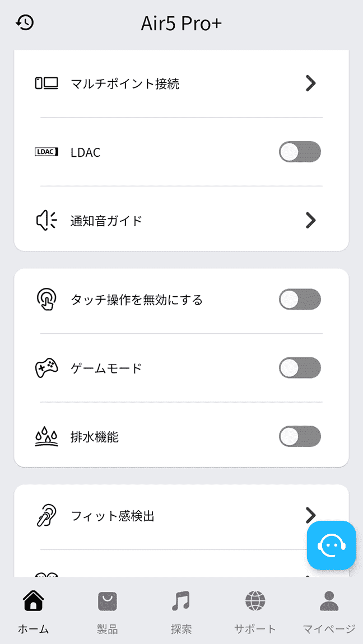This screenshot has width=363, height=644.
Task: Click the game controller icon for ゲームモード
Action: pyautogui.click(x=47, y=368)
